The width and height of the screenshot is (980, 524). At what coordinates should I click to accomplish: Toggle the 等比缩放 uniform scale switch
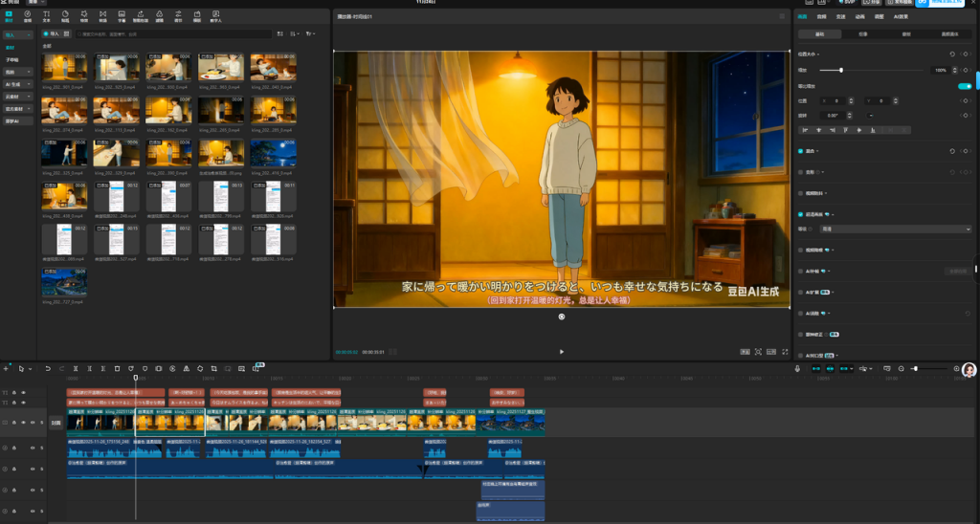[x=964, y=85]
